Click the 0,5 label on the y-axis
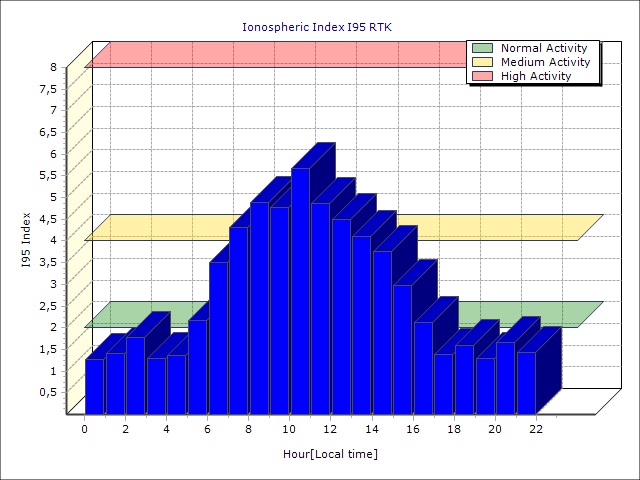This screenshot has height=480, width=640. click(47, 392)
